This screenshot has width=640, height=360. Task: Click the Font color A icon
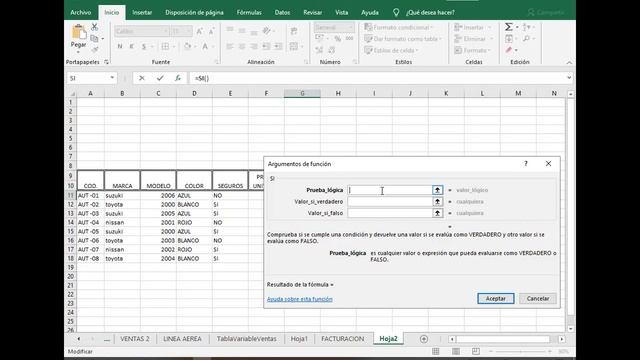[205, 46]
